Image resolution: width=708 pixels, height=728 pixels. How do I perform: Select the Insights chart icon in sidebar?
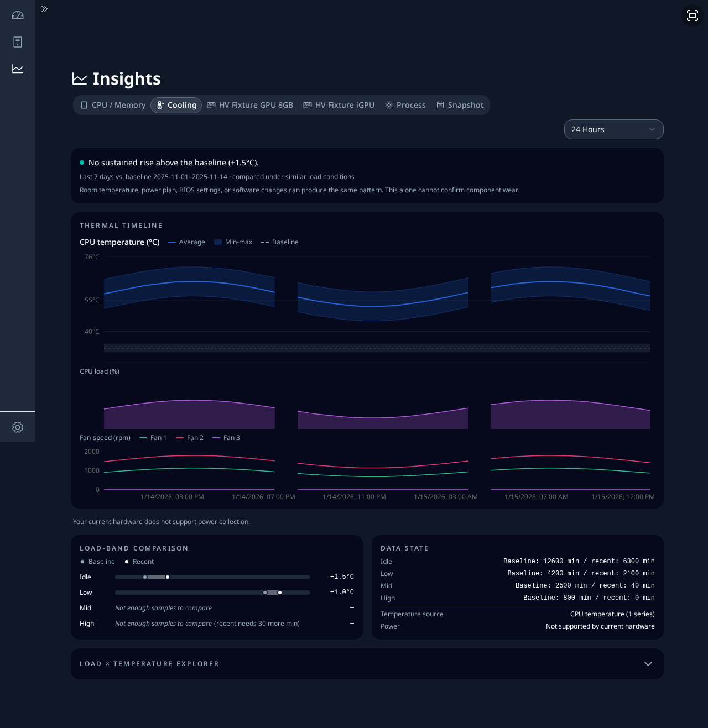18,69
